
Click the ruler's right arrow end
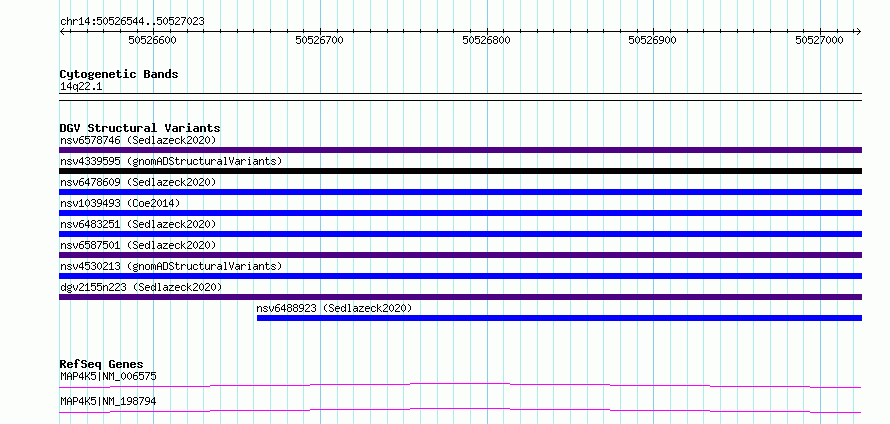point(858,32)
